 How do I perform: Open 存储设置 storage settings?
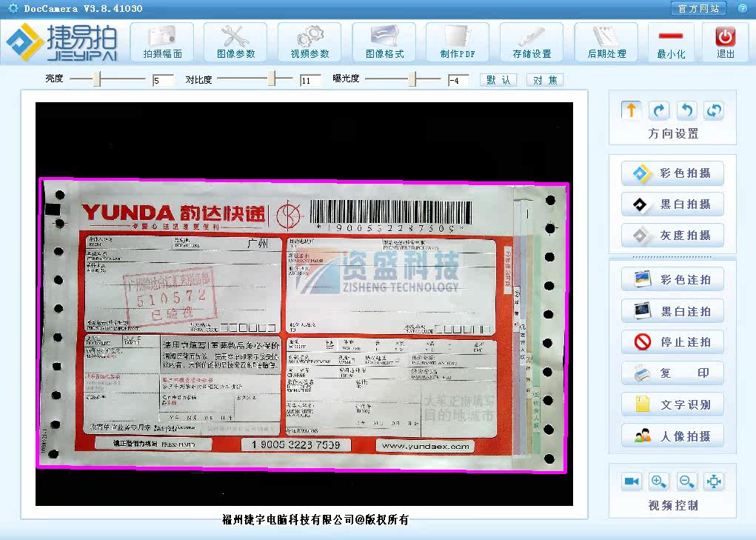tap(532, 42)
